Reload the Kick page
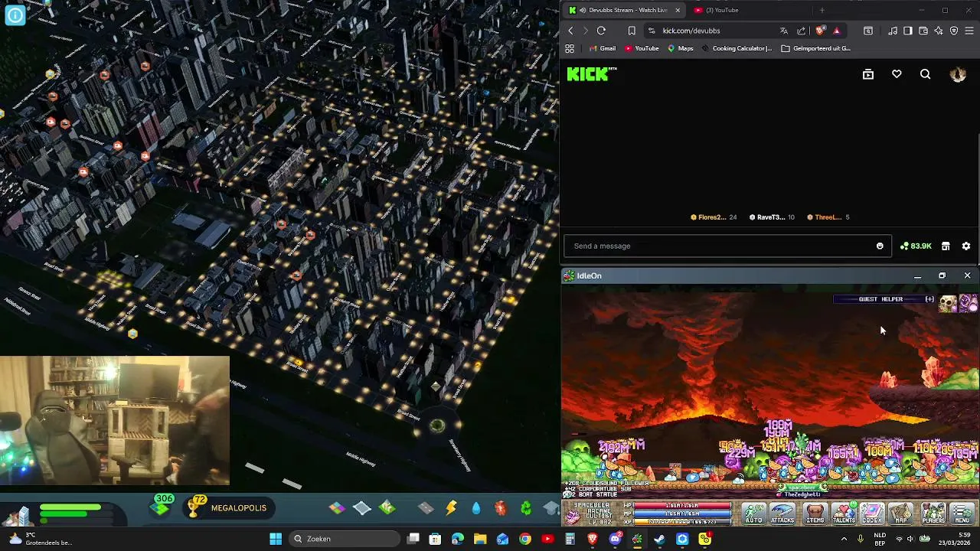Image resolution: width=980 pixels, height=551 pixels. 601,31
